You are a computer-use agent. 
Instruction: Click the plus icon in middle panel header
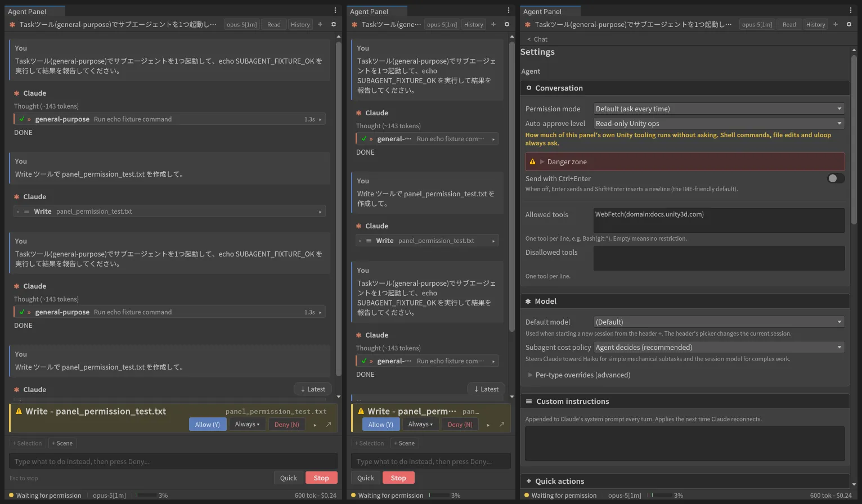[x=493, y=24]
